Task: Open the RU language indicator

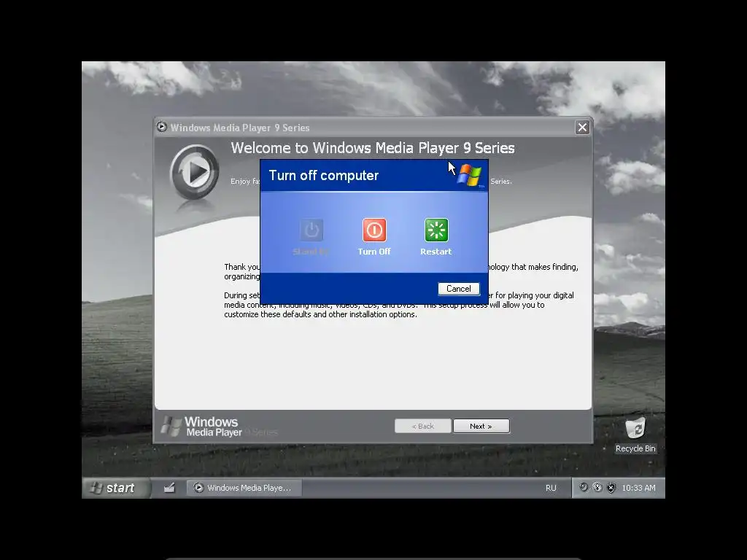Action: pos(551,488)
